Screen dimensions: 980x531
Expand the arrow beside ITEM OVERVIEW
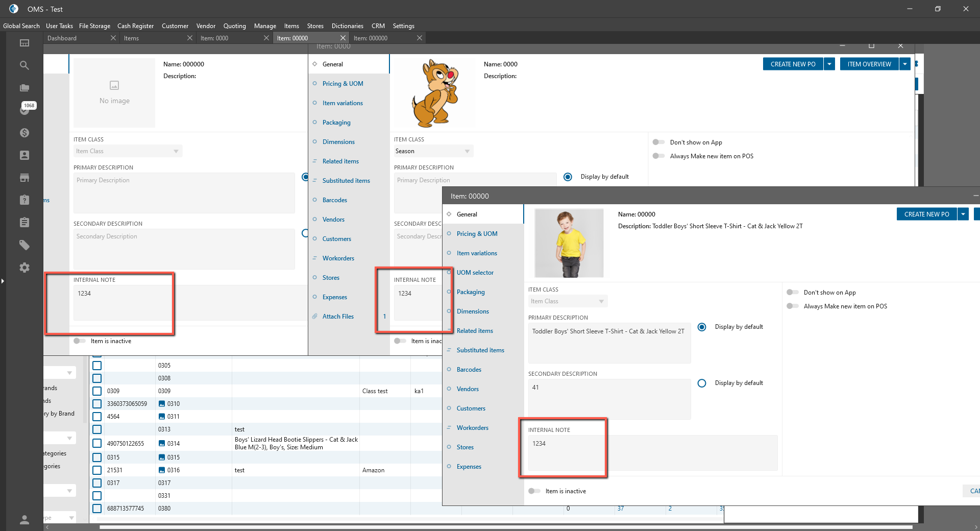click(904, 64)
